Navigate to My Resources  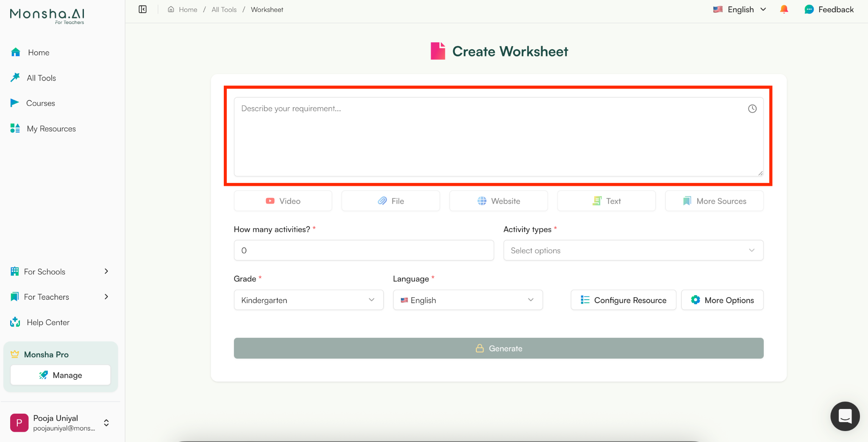click(x=51, y=128)
